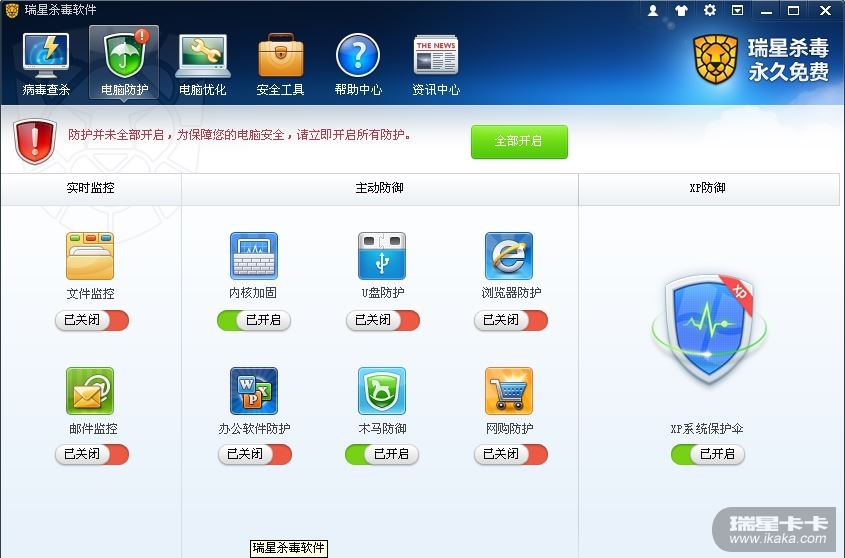The image size is (845, 558).
Task: Open the settings gear icon
Action: point(710,10)
